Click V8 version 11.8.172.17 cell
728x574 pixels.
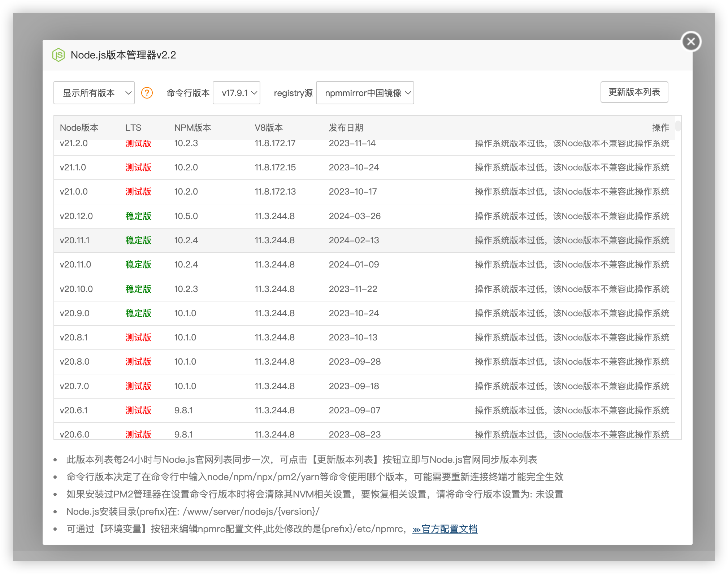(x=275, y=143)
